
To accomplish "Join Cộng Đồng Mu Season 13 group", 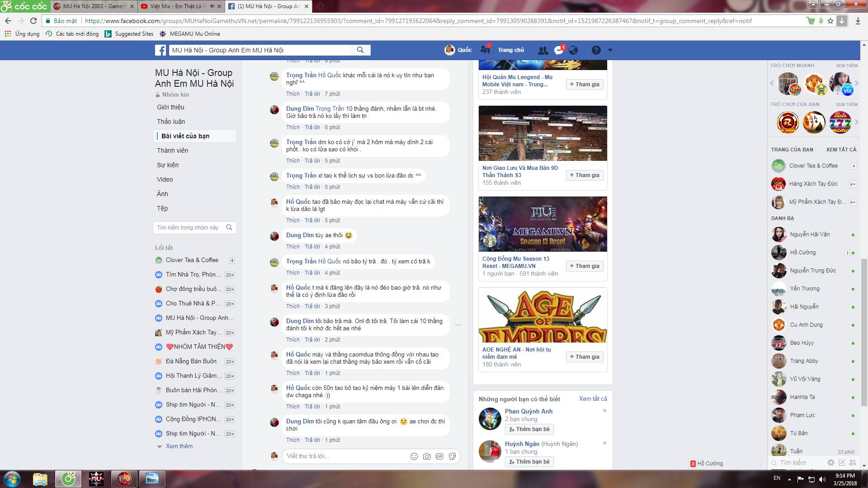I will pos(585,266).
